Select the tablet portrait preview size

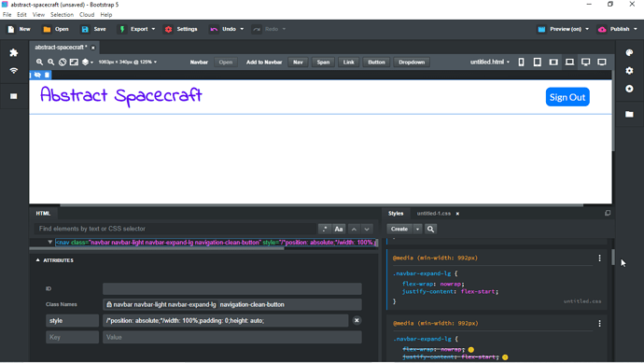coord(538,62)
